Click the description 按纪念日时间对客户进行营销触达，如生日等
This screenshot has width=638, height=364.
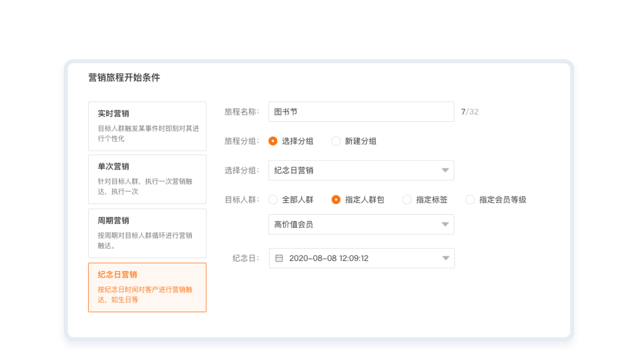(145, 295)
